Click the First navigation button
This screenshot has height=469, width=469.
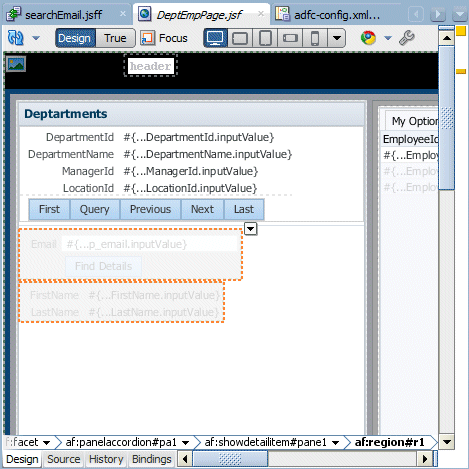click(49, 209)
